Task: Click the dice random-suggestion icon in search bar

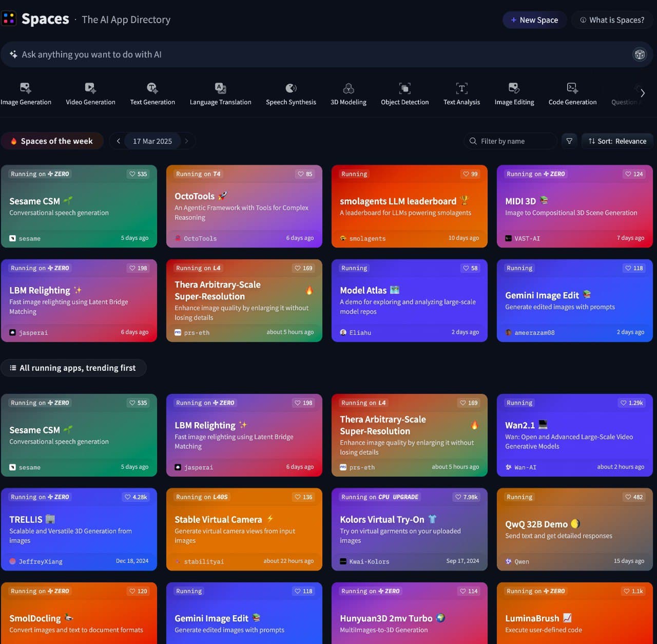Action: tap(640, 54)
